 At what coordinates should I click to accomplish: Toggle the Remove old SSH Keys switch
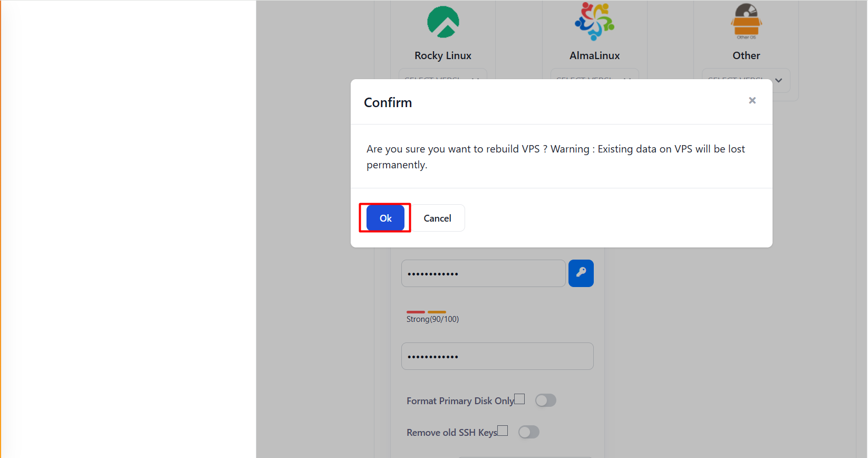point(528,432)
